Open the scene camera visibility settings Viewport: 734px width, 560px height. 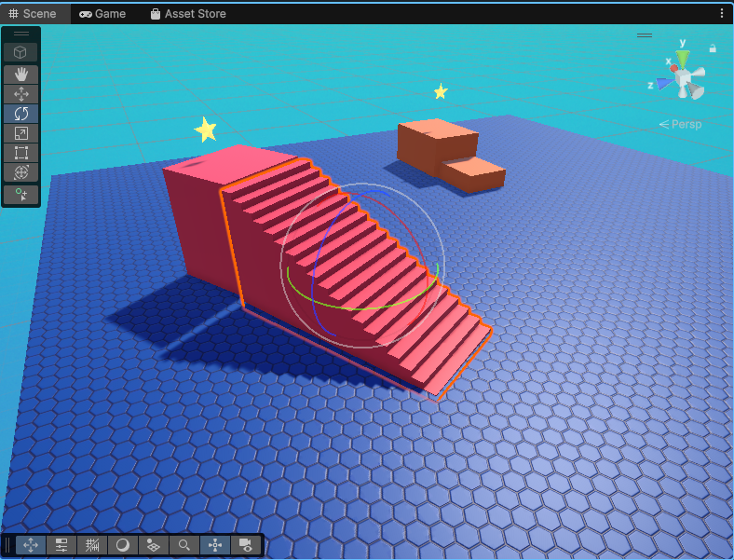pos(245,545)
